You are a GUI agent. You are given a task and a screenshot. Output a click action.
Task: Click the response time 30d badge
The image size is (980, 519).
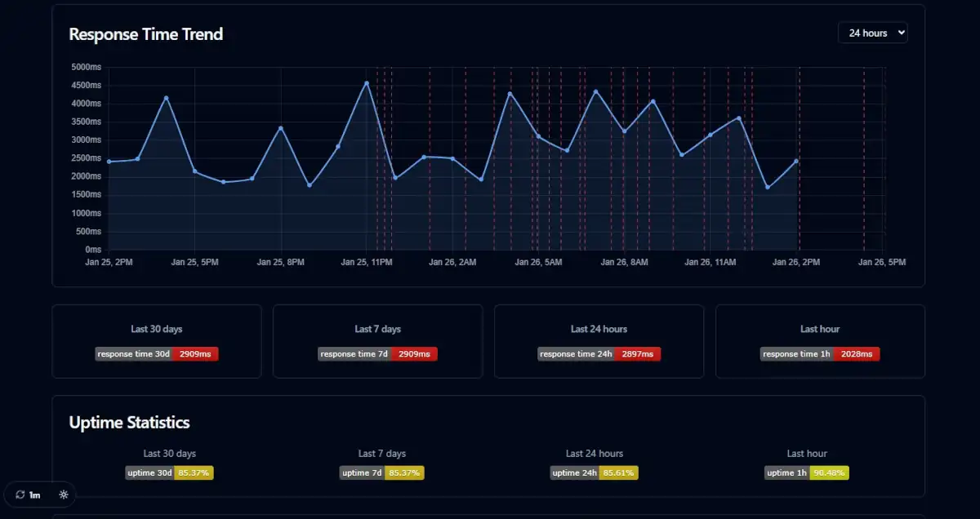[157, 354]
